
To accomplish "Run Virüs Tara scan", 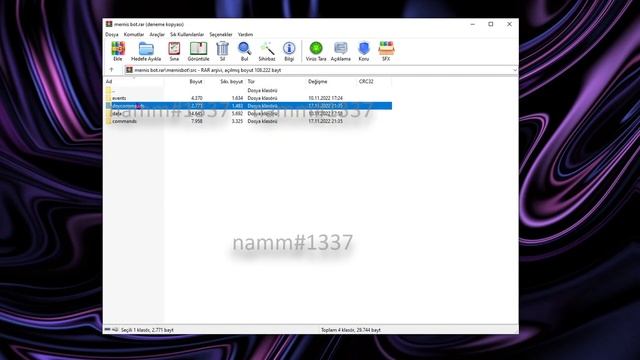I will 316,51.
